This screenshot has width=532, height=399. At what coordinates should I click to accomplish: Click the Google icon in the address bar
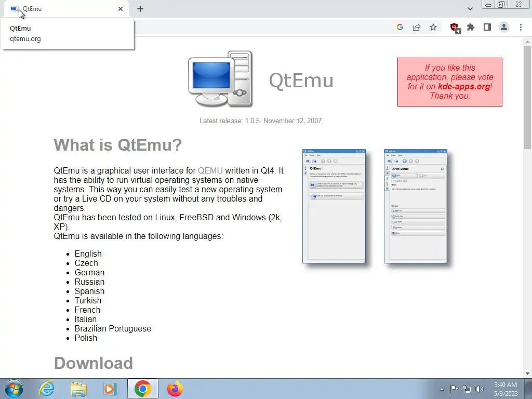point(400,27)
